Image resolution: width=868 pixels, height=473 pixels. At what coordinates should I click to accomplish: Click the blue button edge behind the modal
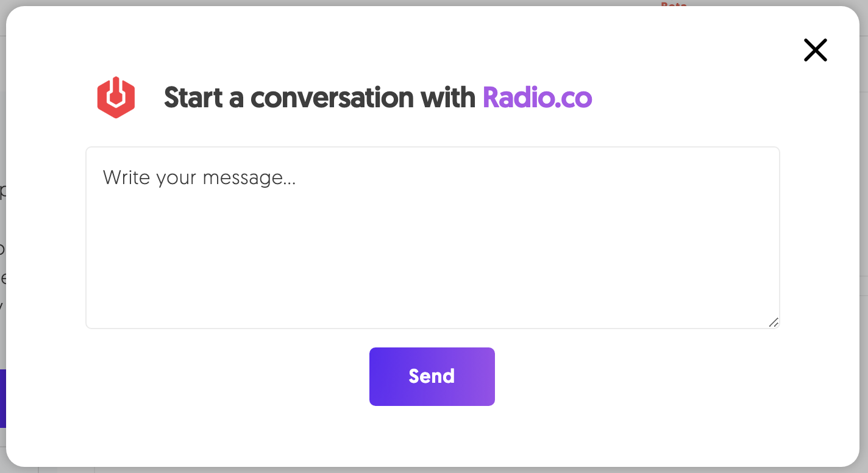[2, 399]
